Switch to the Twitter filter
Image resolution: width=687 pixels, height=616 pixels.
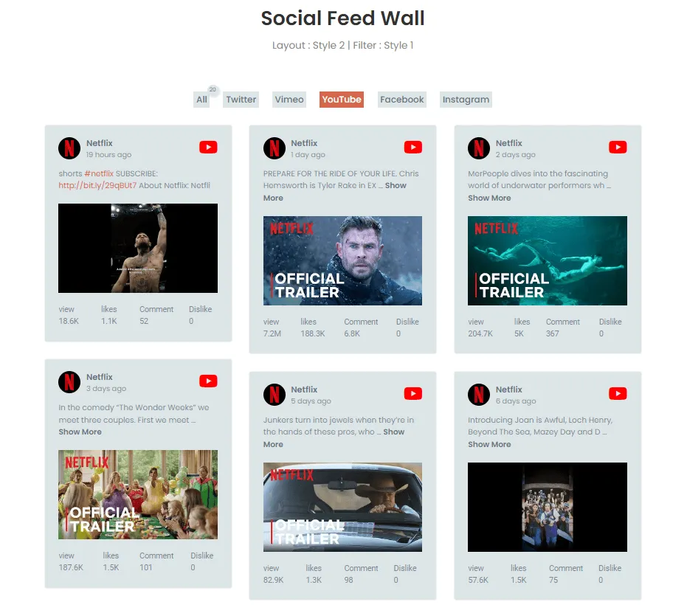pyautogui.click(x=241, y=100)
